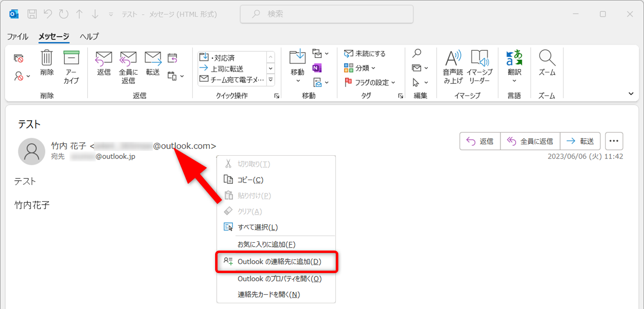This screenshot has width=644, height=309.
Task: Click the Reply (返信) button in message header
Action: click(x=480, y=141)
